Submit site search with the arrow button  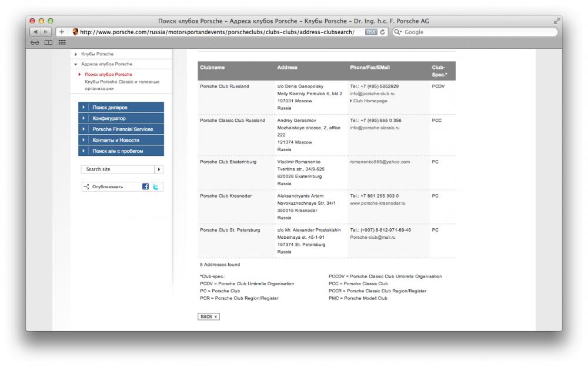pyautogui.click(x=159, y=169)
